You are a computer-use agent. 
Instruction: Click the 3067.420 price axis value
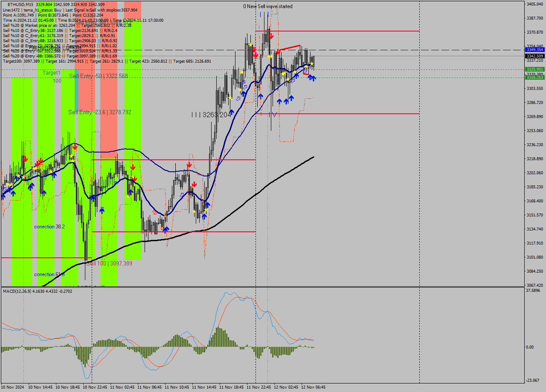tap(534, 285)
